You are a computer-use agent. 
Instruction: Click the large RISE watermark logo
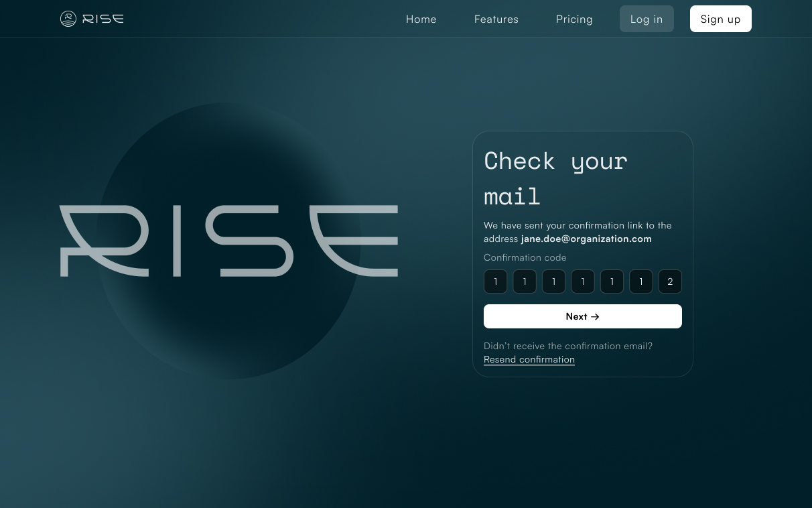click(x=228, y=241)
